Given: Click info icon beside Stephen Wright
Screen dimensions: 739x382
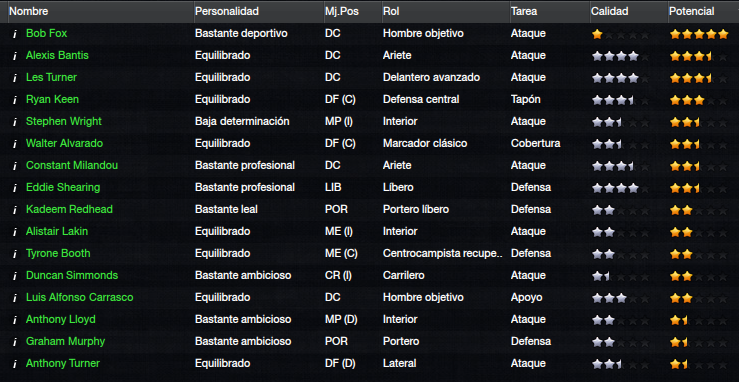Looking at the screenshot, I should click(x=15, y=122).
